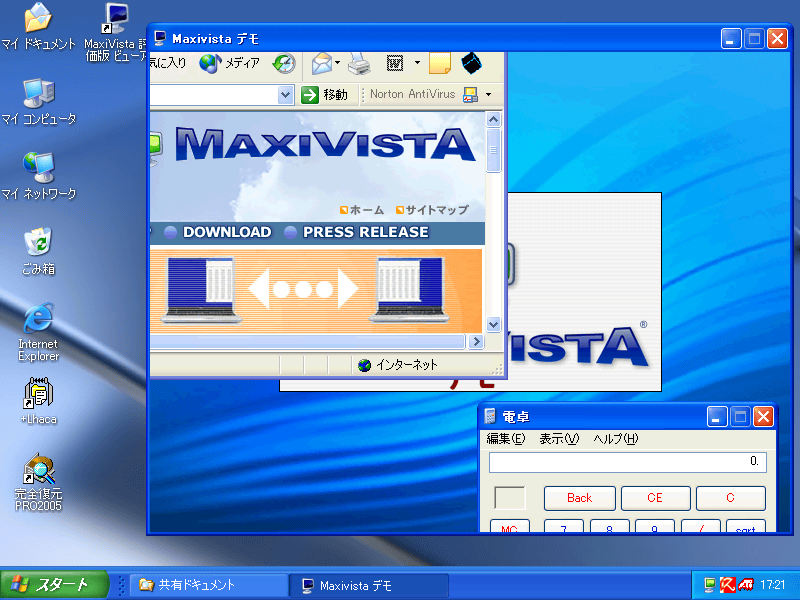Click the PRESS RELEASE navigation link
The height and width of the screenshot is (600, 800).
click(366, 232)
